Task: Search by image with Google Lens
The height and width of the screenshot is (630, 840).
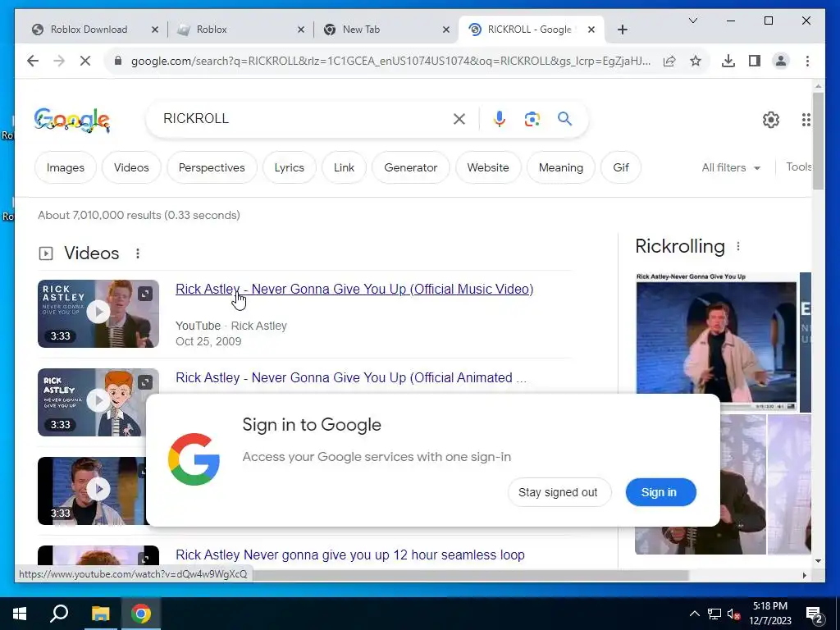Action: click(x=532, y=119)
